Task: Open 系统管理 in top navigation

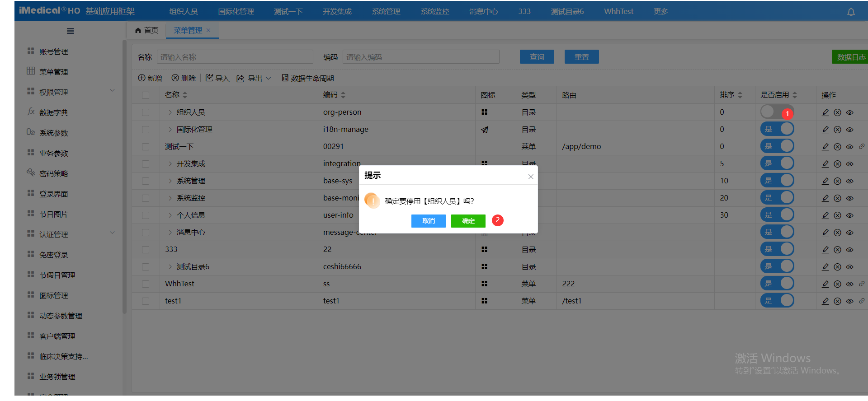Action: click(x=386, y=11)
